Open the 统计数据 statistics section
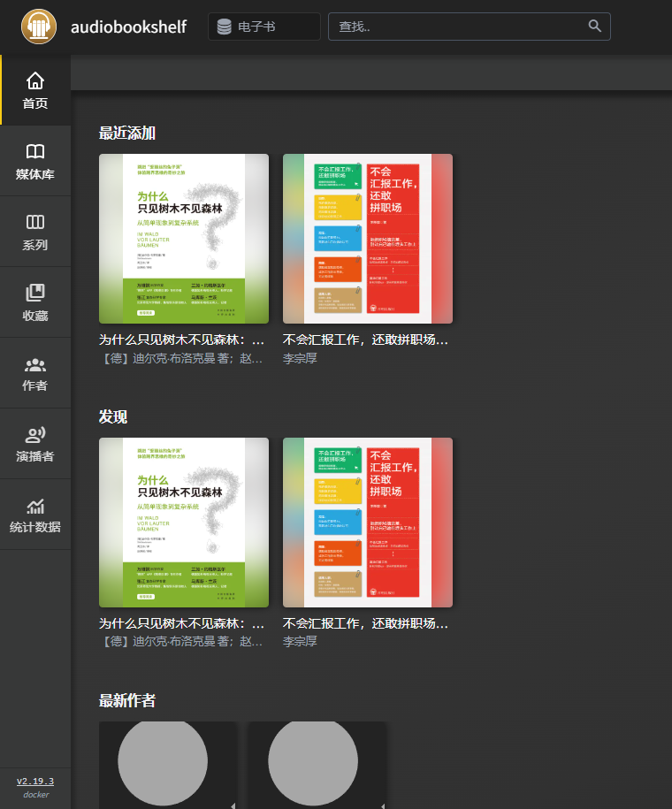 (x=35, y=515)
